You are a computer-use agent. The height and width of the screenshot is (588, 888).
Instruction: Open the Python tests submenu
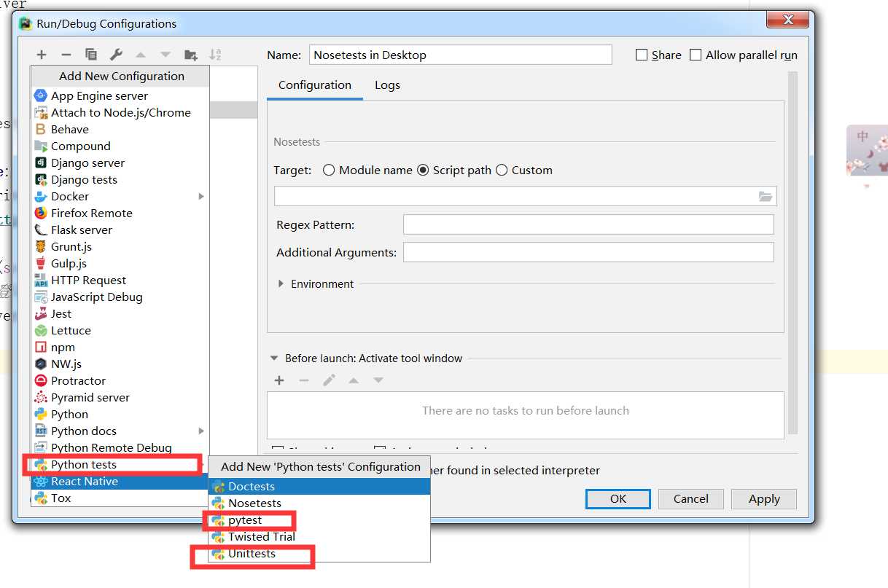tap(120, 464)
